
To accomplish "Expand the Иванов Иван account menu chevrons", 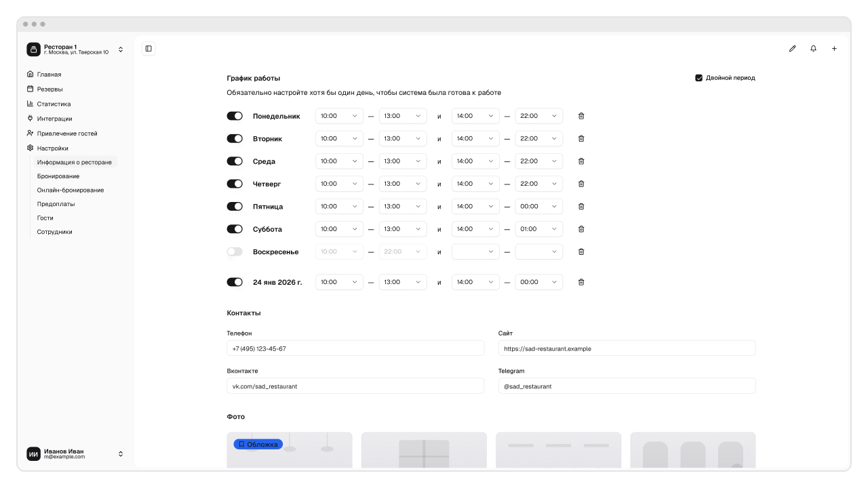I will (121, 454).
